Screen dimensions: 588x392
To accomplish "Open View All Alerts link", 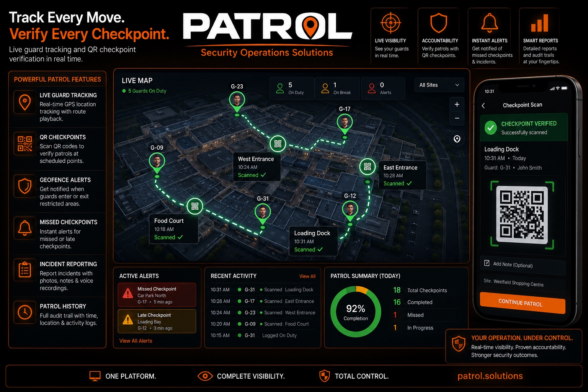I will click(136, 341).
